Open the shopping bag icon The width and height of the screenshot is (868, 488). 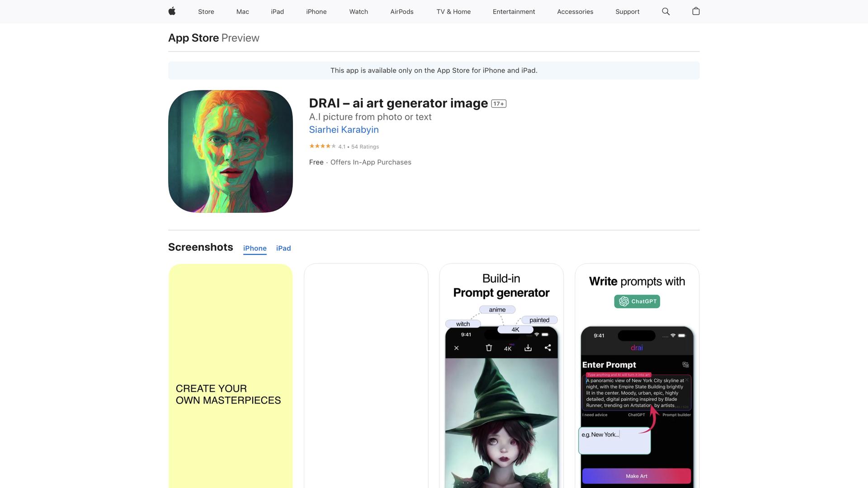click(x=696, y=11)
